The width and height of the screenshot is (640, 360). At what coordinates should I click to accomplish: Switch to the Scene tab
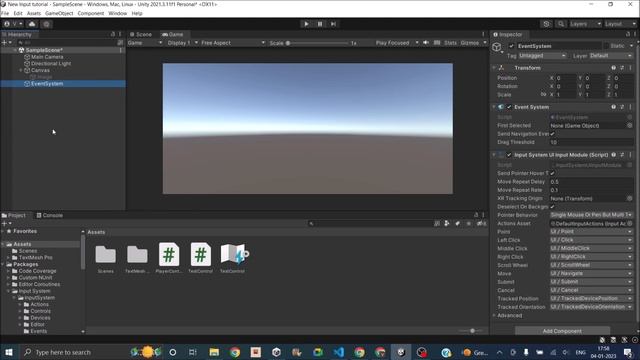pyautogui.click(x=141, y=34)
